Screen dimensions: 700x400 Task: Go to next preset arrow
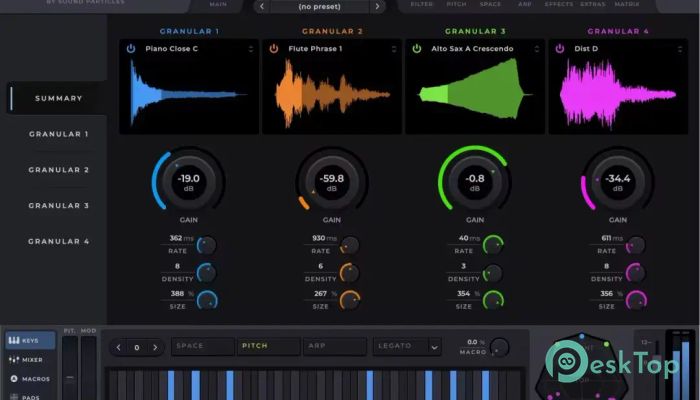377,6
